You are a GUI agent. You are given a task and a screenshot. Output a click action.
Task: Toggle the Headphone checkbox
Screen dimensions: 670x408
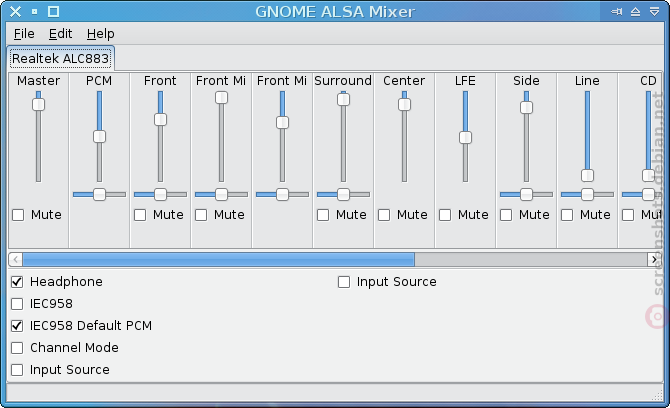point(17,282)
